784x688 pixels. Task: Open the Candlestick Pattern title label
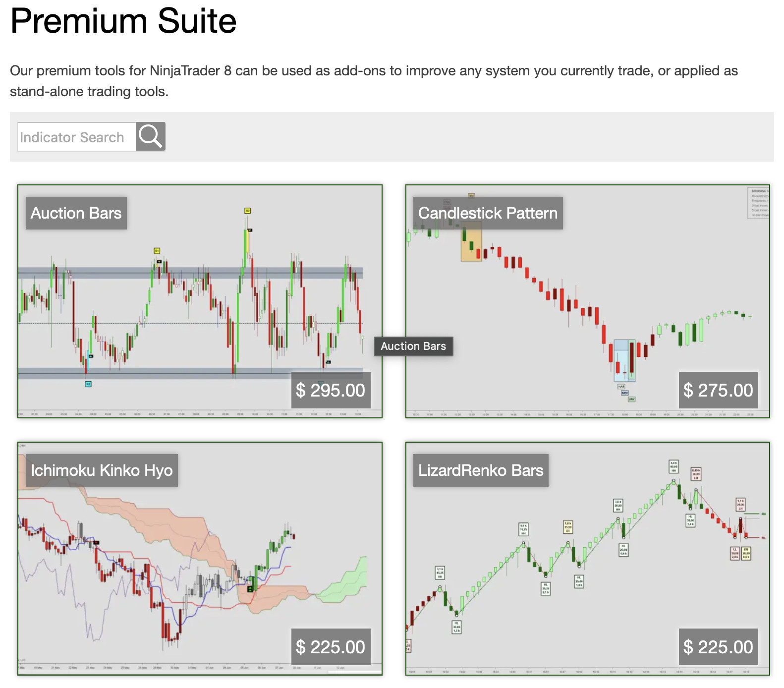click(488, 213)
